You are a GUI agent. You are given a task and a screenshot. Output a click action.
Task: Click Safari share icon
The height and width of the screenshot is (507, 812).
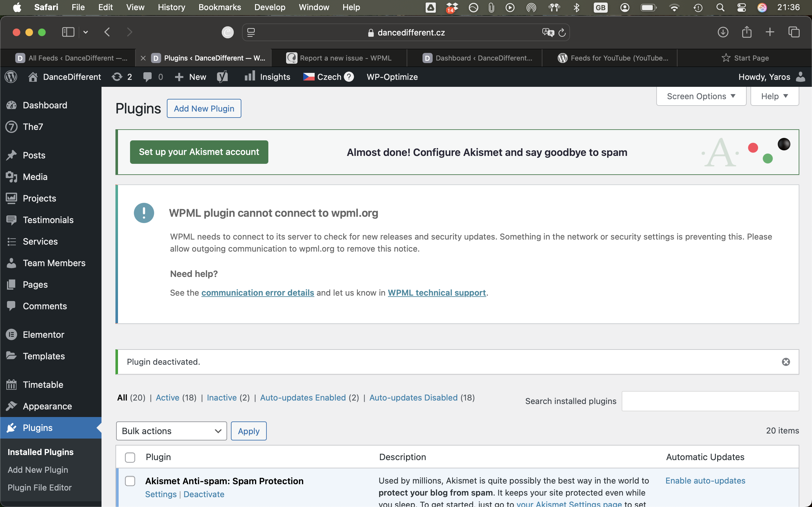coord(747,32)
